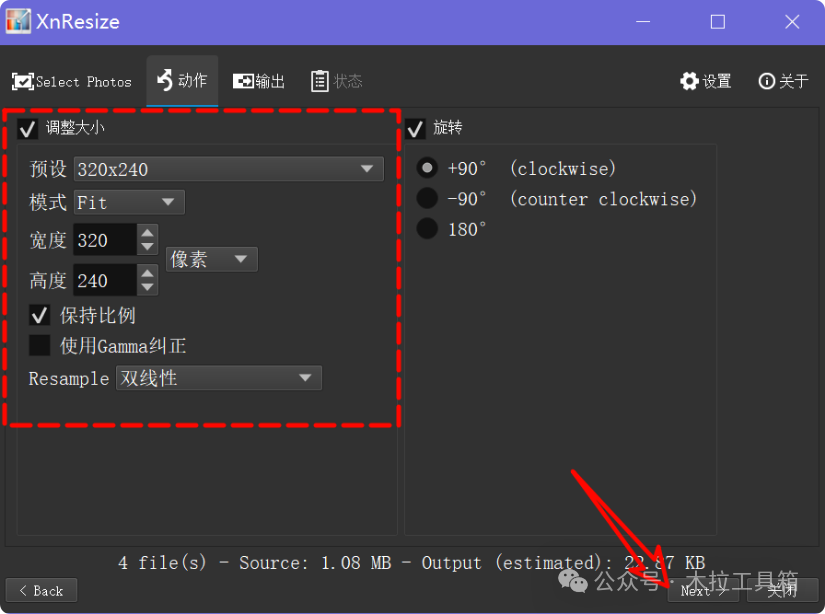Click the 动作 tab rotate icon
825x614 pixels.
(x=165, y=80)
